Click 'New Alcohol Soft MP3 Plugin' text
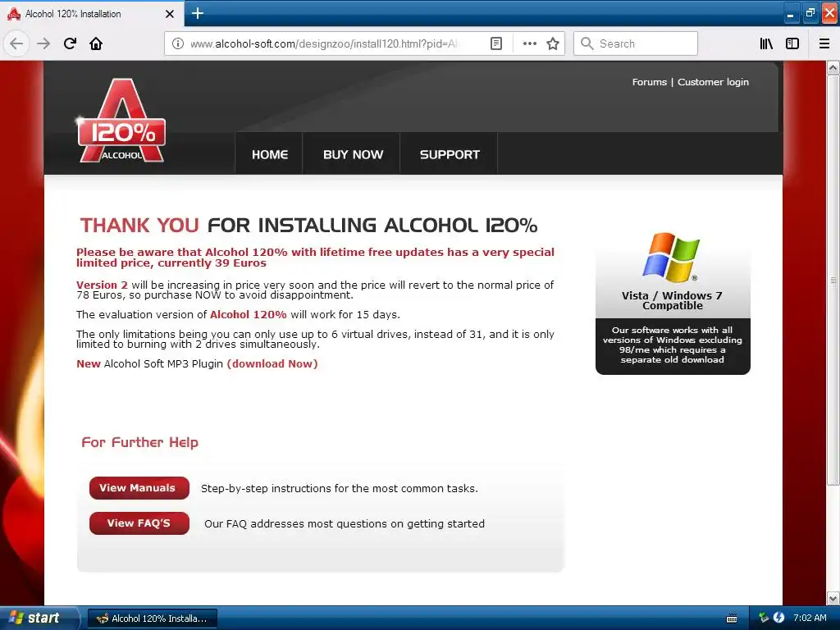This screenshot has height=630, width=840. pyautogui.click(x=149, y=363)
